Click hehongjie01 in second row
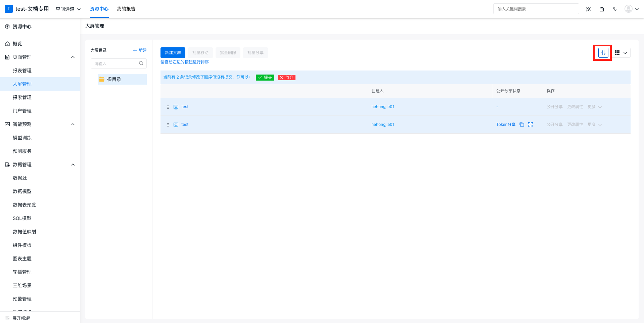This screenshot has width=644, height=323. [383, 125]
